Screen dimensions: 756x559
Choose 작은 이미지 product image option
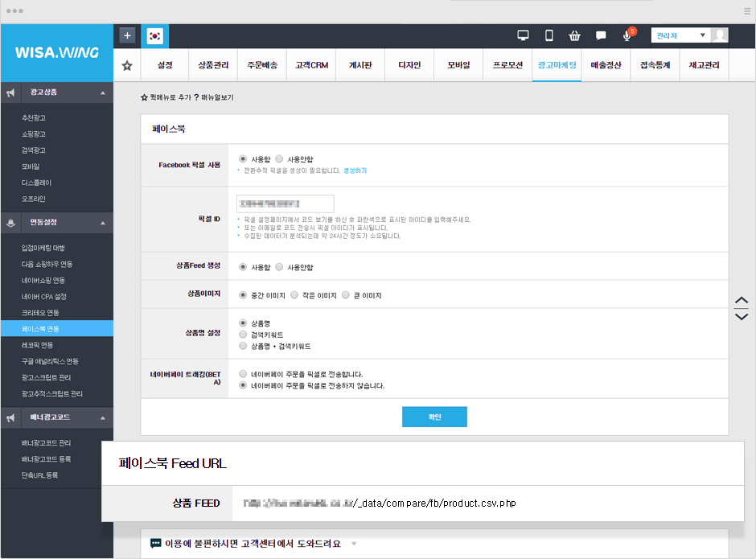point(294,294)
